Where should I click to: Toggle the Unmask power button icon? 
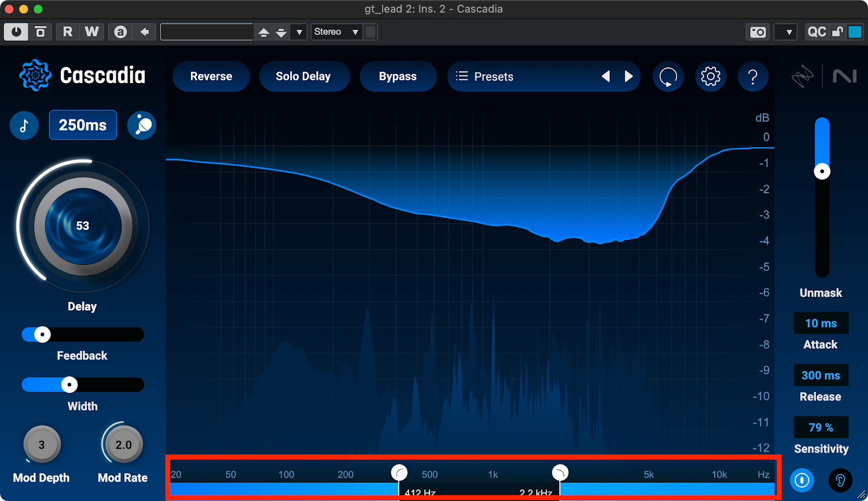click(x=802, y=480)
